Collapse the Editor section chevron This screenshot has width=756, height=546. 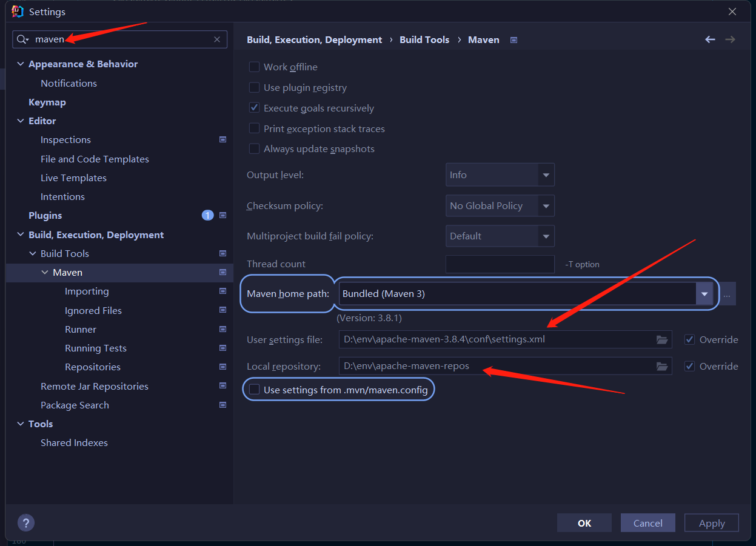click(x=21, y=121)
